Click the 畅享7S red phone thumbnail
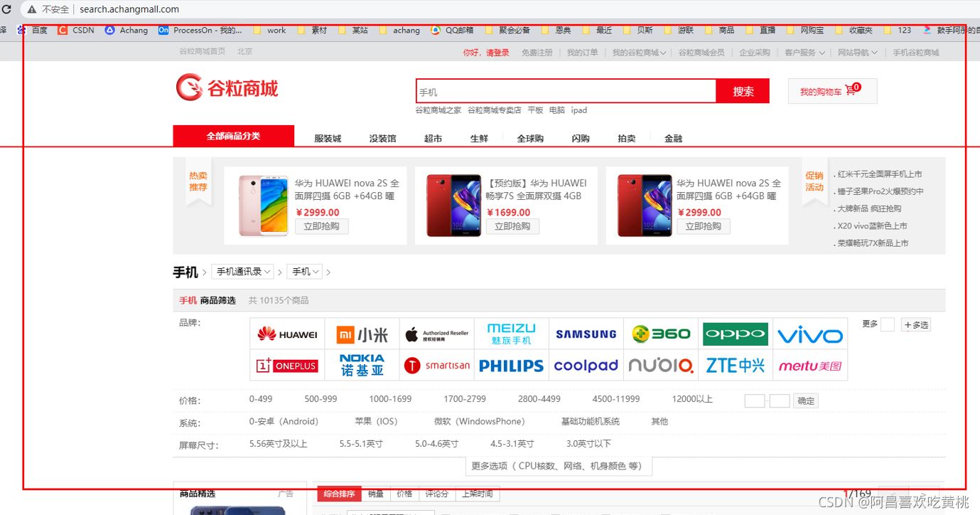This screenshot has width=980, height=515. point(454,206)
